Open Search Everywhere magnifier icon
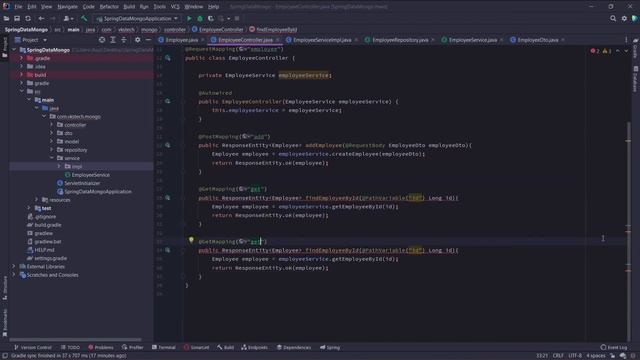This screenshot has width=640, height=360. [x=613, y=18]
